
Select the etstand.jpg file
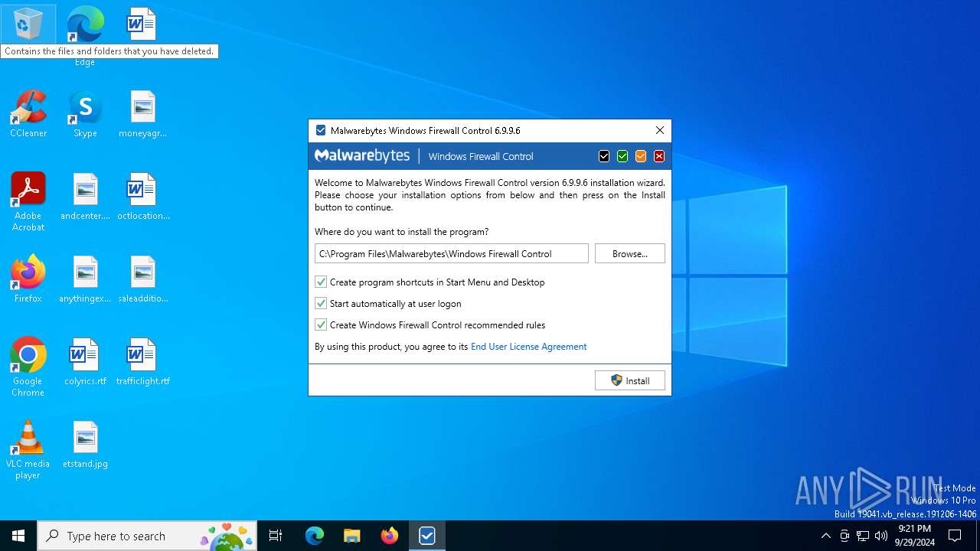tap(85, 445)
